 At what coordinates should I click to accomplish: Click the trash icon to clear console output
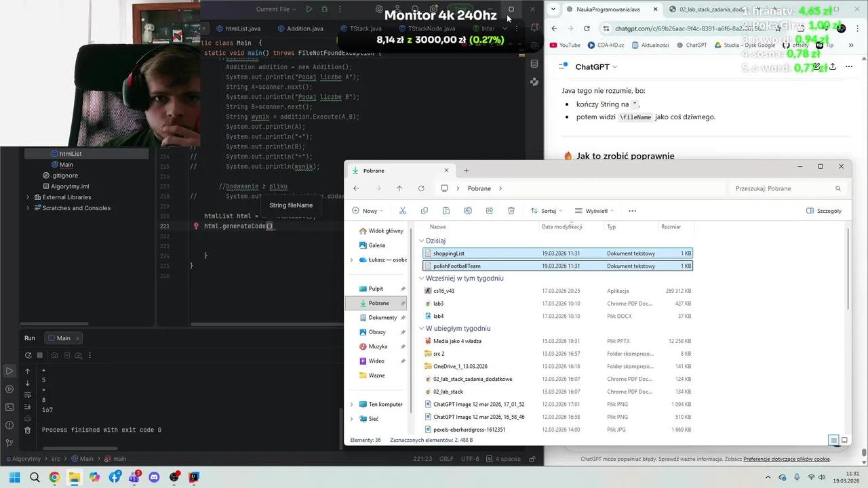pyautogui.click(x=28, y=430)
